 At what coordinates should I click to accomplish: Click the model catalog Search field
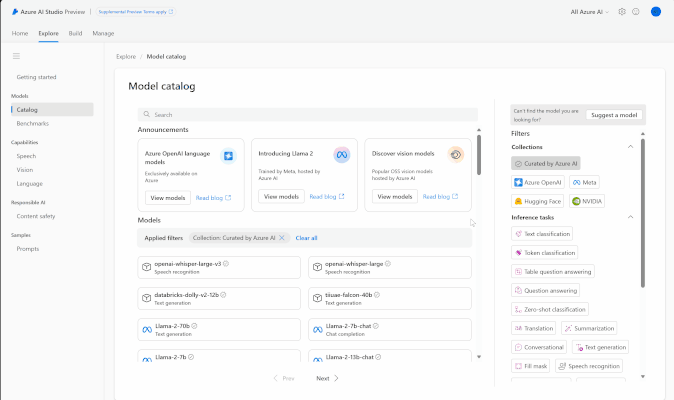click(307, 115)
